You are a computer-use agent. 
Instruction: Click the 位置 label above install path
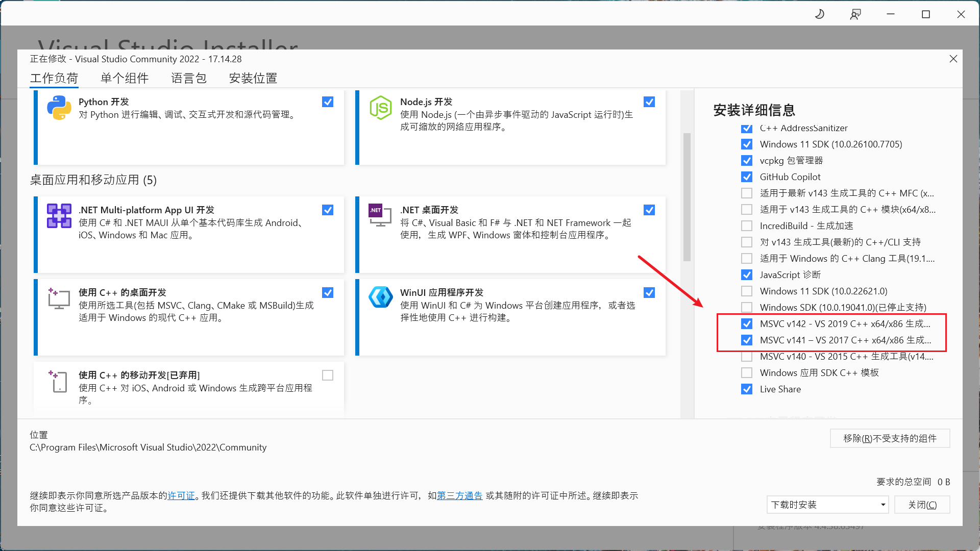39,435
